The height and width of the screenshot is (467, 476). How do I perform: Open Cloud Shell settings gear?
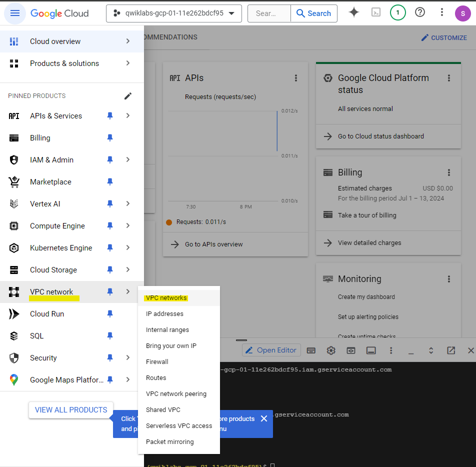tap(331, 350)
